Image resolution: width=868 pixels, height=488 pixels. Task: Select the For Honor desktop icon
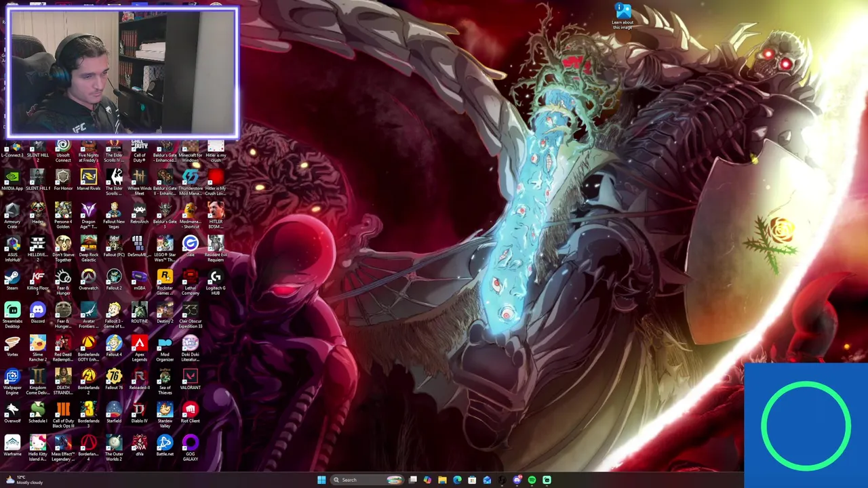tap(63, 180)
